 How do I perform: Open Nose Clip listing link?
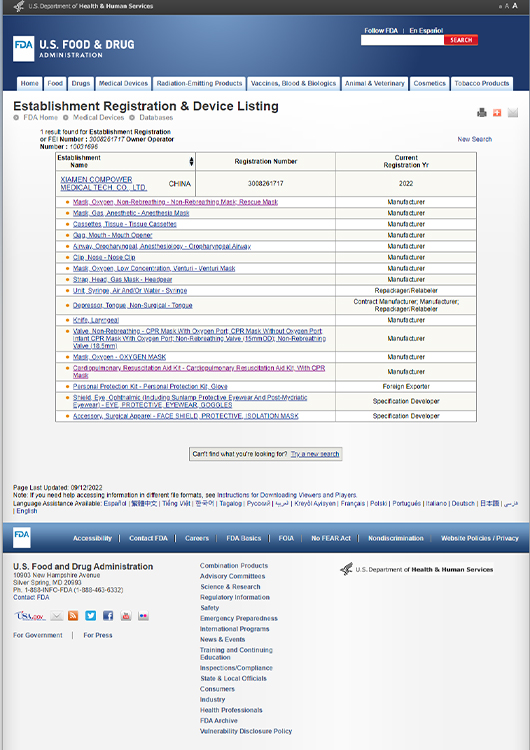pos(104,257)
